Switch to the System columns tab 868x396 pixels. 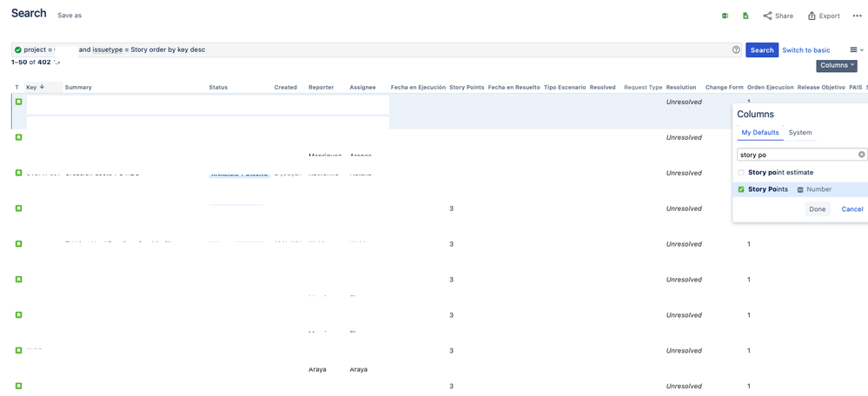coord(800,133)
